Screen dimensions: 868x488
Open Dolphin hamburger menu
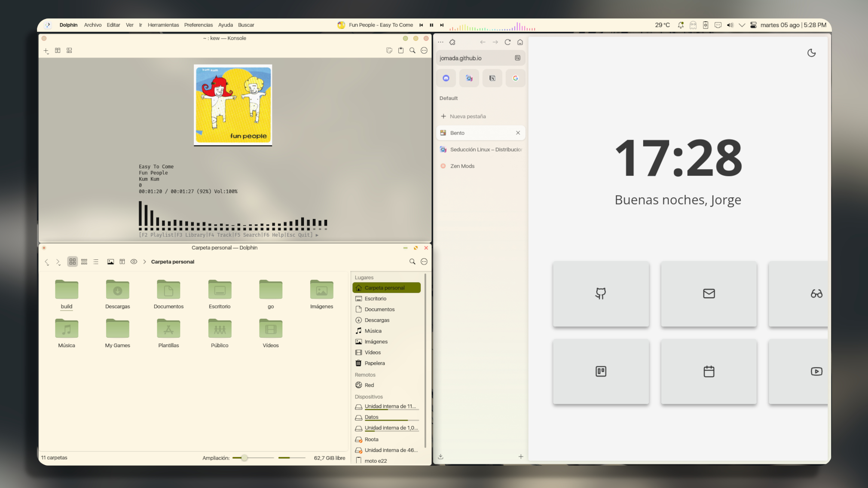pyautogui.click(x=424, y=262)
